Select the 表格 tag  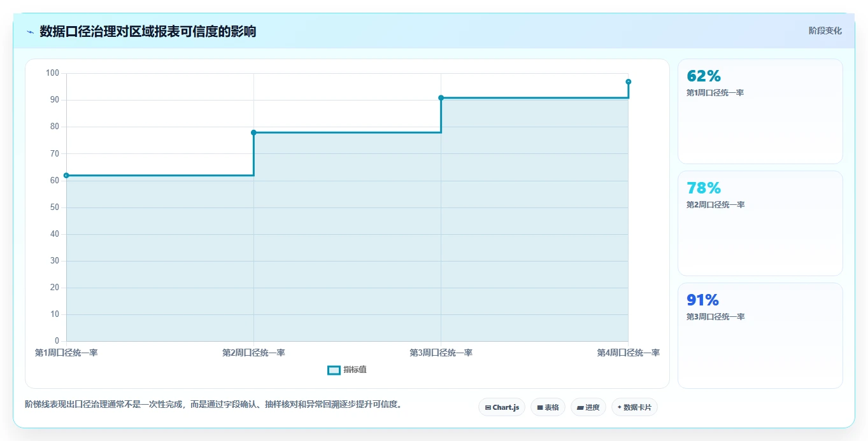pyautogui.click(x=548, y=407)
